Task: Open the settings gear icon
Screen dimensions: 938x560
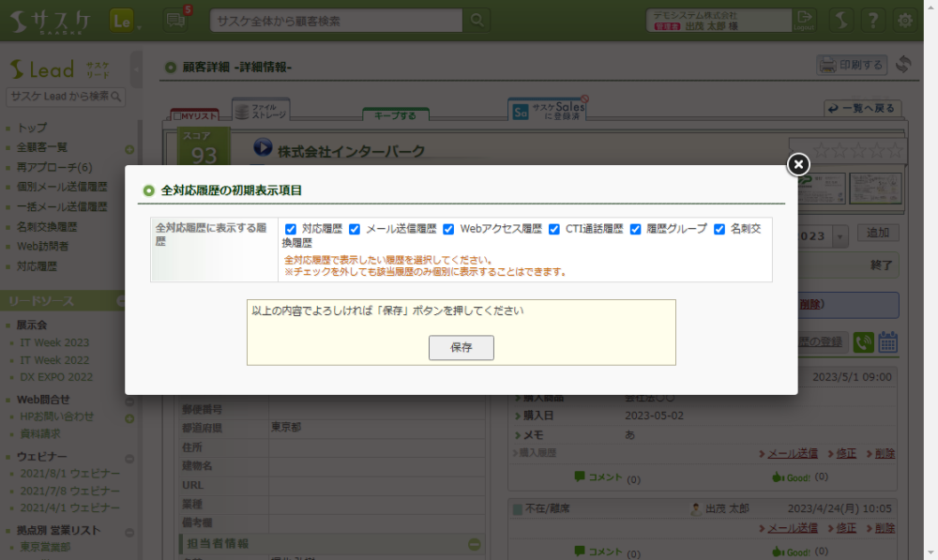Action: point(904,20)
